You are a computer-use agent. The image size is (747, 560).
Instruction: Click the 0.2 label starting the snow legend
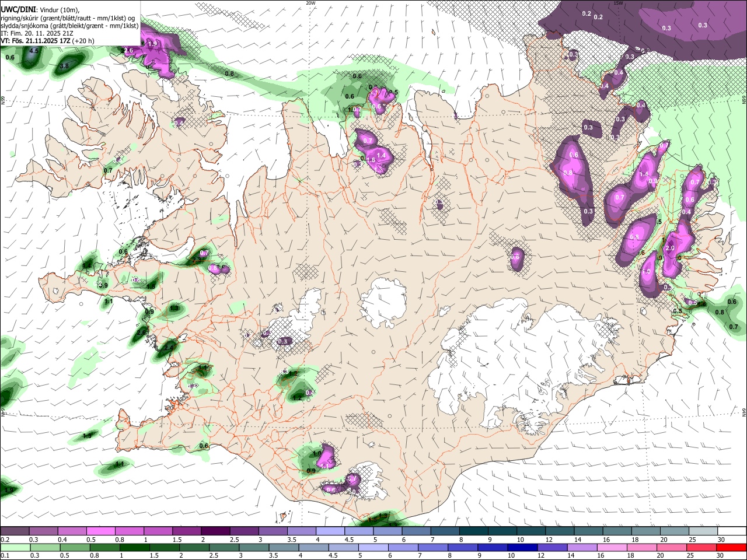(5, 540)
